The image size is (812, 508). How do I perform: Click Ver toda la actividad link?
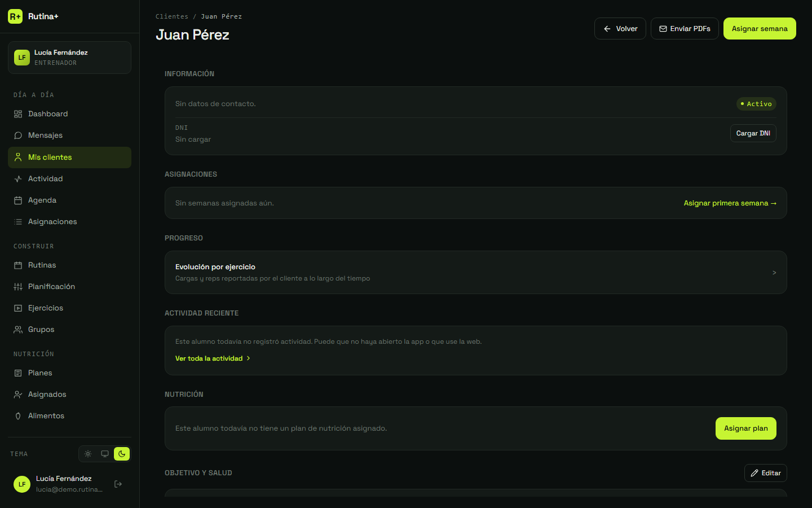click(213, 358)
